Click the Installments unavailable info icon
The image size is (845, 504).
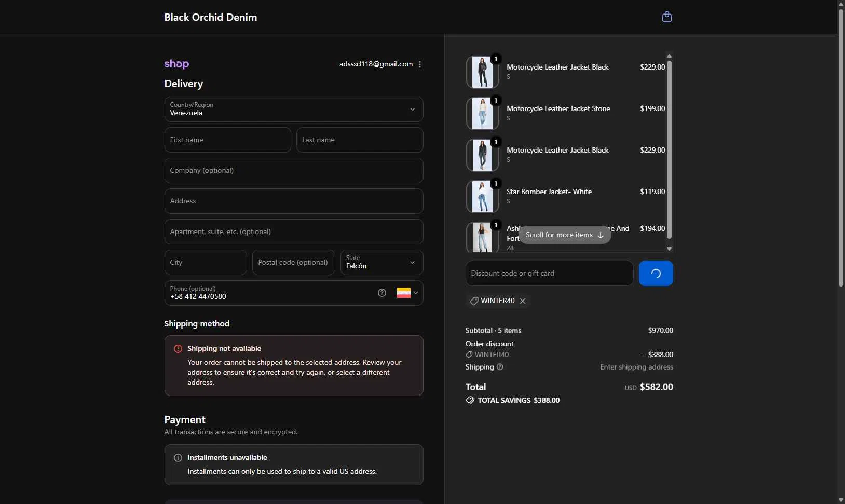click(x=178, y=458)
